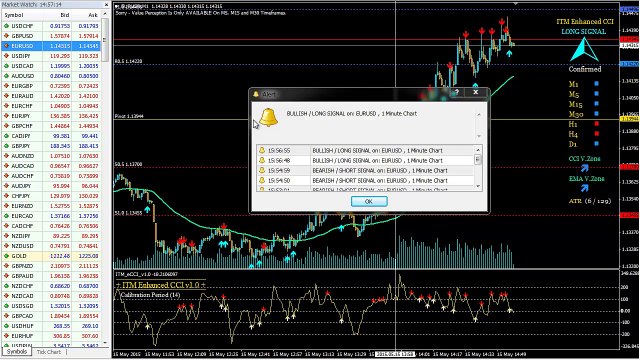Switch to the Tick Chart tab
640x360 pixels.
pyautogui.click(x=49, y=352)
